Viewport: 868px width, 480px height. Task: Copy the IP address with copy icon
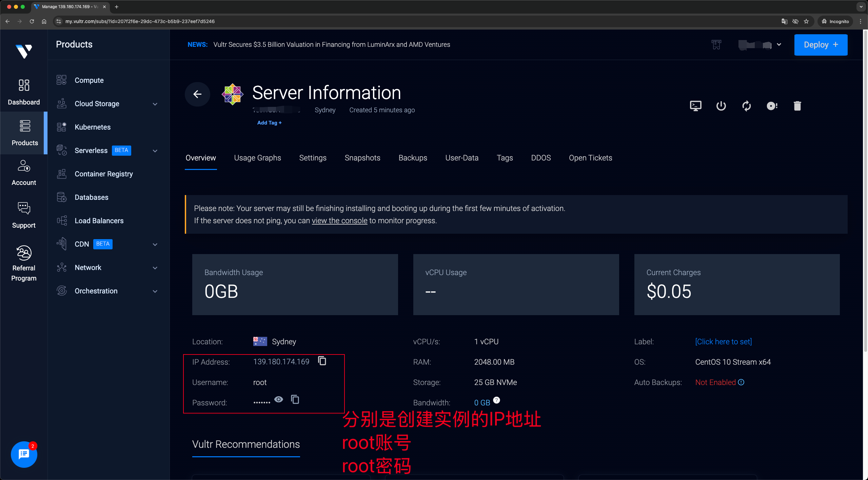pos(322,361)
